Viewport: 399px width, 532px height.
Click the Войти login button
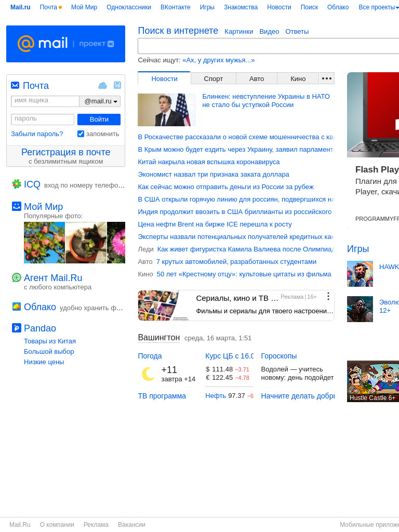[99, 119]
